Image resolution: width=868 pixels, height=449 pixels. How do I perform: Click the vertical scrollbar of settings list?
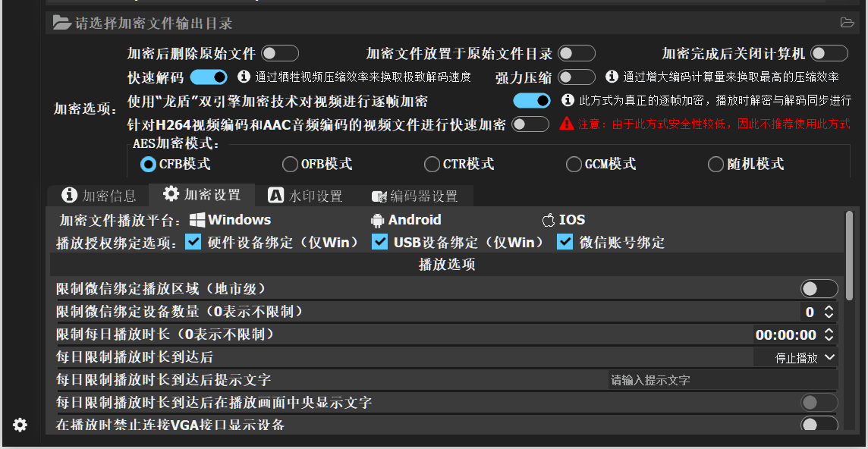click(x=849, y=256)
